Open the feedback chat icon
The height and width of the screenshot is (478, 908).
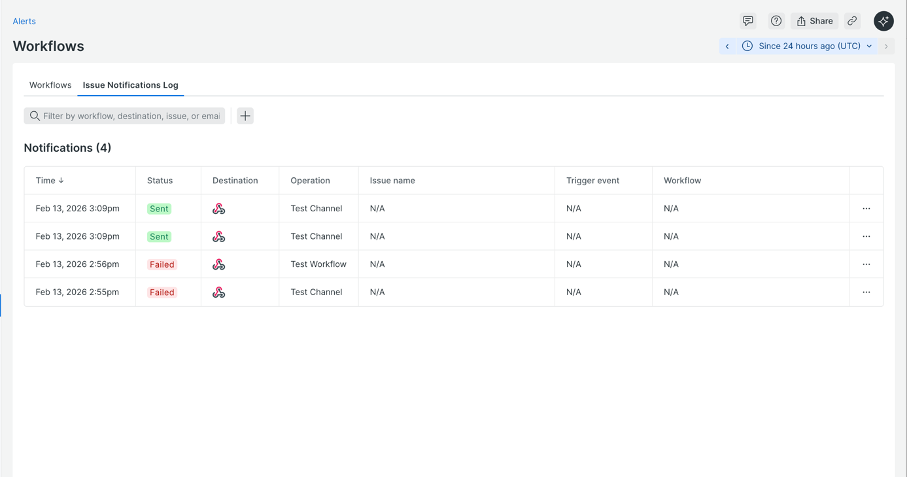click(x=748, y=21)
